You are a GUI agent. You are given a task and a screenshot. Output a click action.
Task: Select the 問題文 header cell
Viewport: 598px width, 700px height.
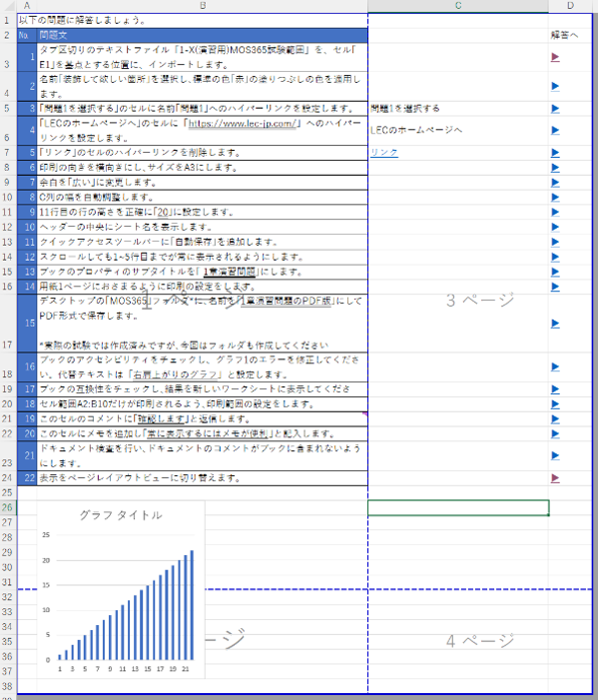(x=202, y=35)
